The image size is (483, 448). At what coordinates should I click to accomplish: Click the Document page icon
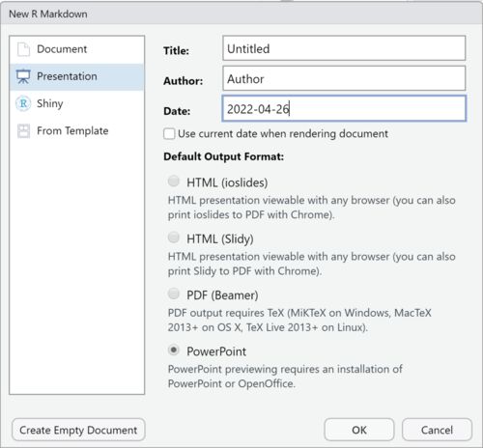pos(23,49)
